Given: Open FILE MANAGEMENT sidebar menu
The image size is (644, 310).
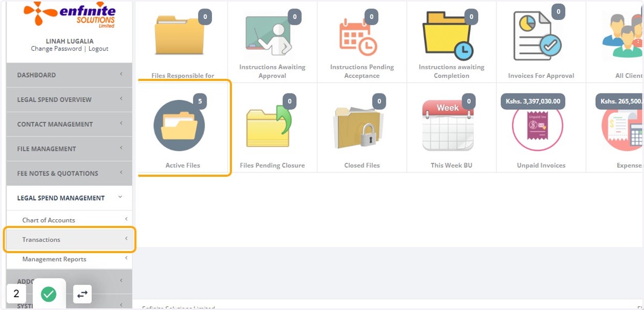Looking at the screenshot, I should [x=69, y=149].
